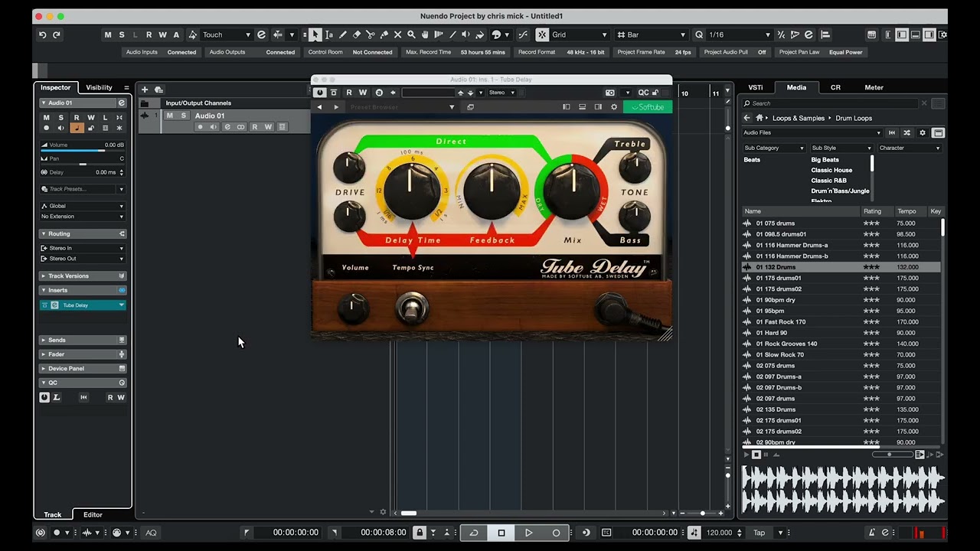Image resolution: width=980 pixels, height=551 pixels.
Task: Click the plugin snapshot camera icon
Action: [610, 93]
